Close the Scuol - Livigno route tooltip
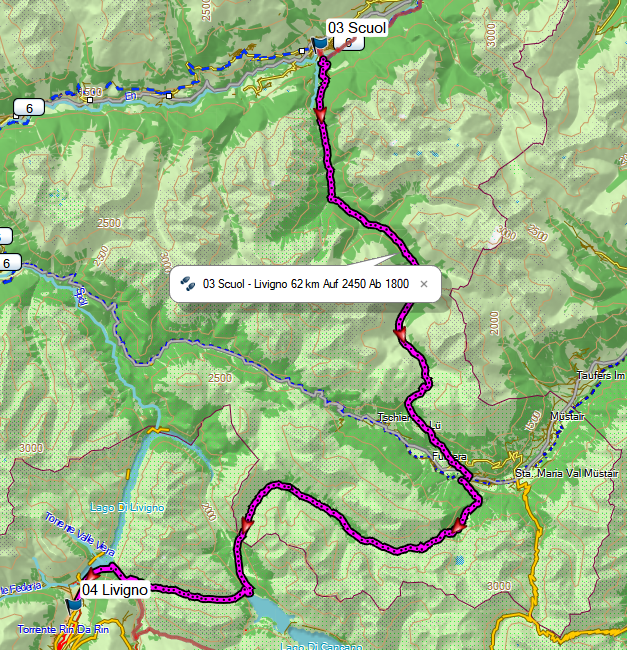627x650 pixels. click(424, 284)
